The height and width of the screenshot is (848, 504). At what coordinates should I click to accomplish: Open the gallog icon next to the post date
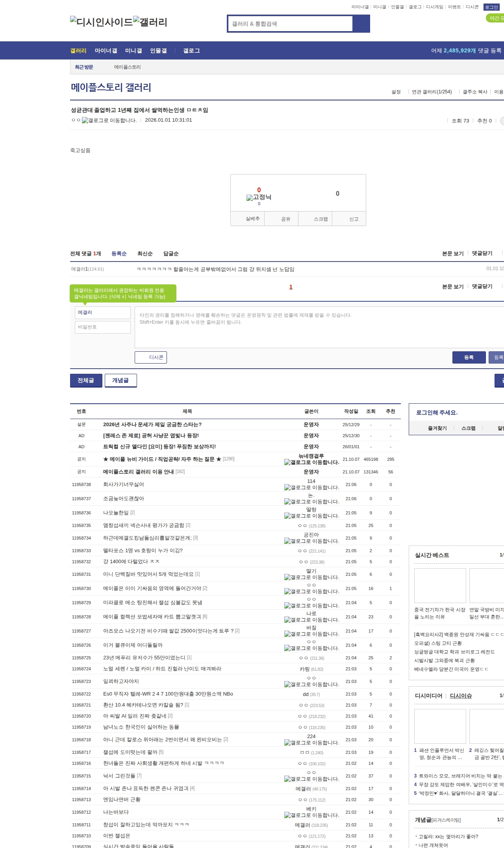[109, 121]
